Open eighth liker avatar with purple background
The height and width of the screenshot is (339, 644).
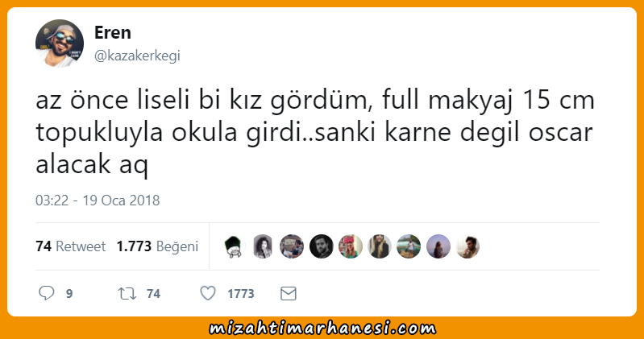click(x=438, y=246)
